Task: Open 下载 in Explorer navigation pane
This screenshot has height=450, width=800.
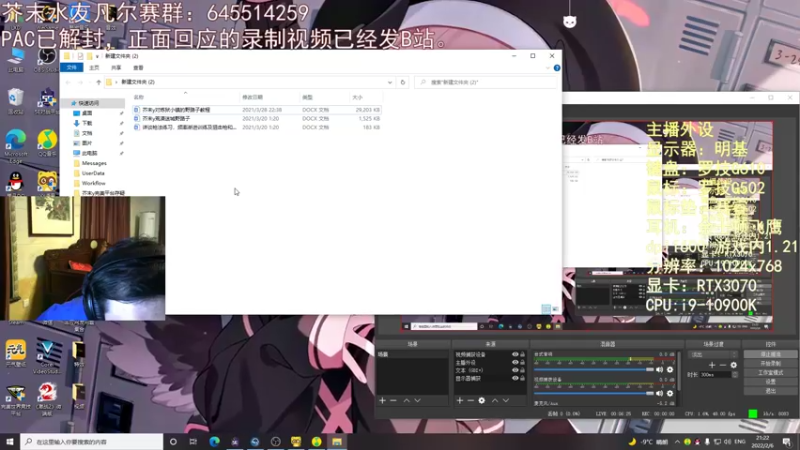Action: [x=87, y=123]
